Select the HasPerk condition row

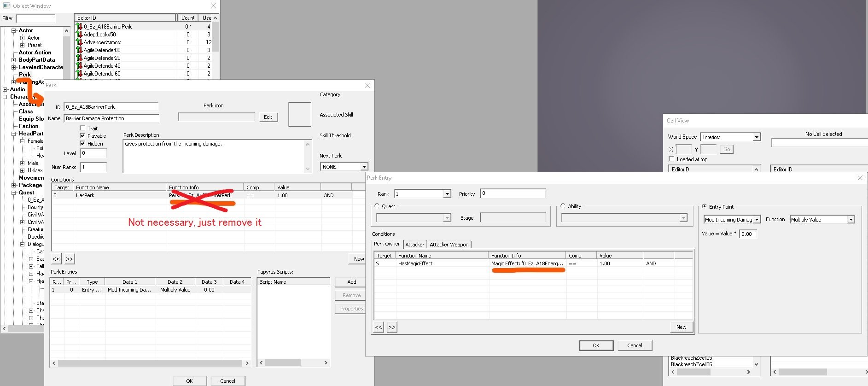pos(202,195)
